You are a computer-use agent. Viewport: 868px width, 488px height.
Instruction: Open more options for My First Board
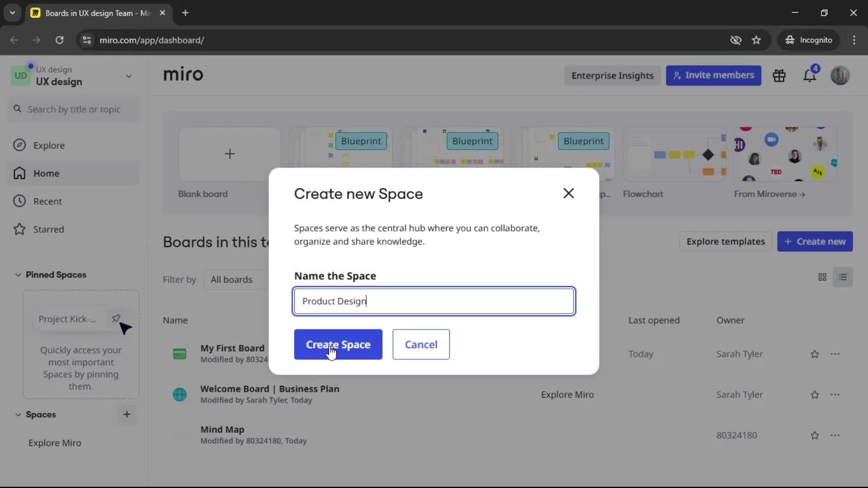click(x=835, y=354)
